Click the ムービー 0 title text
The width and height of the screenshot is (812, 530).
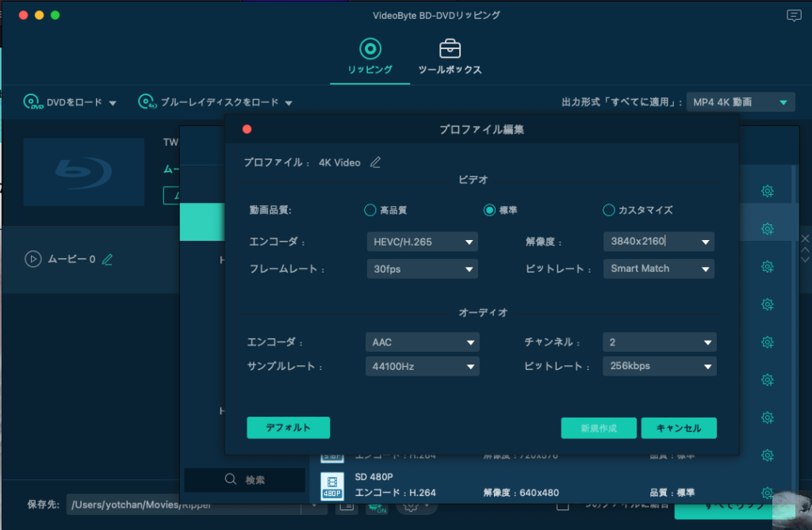click(71, 259)
